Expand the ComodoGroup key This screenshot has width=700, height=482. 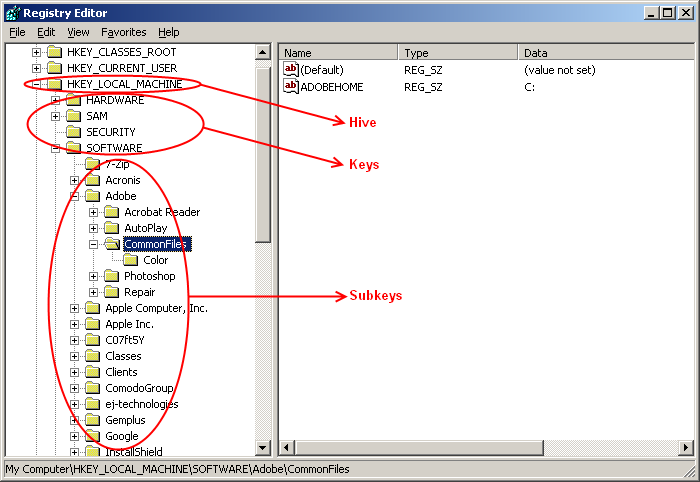(x=75, y=388)
